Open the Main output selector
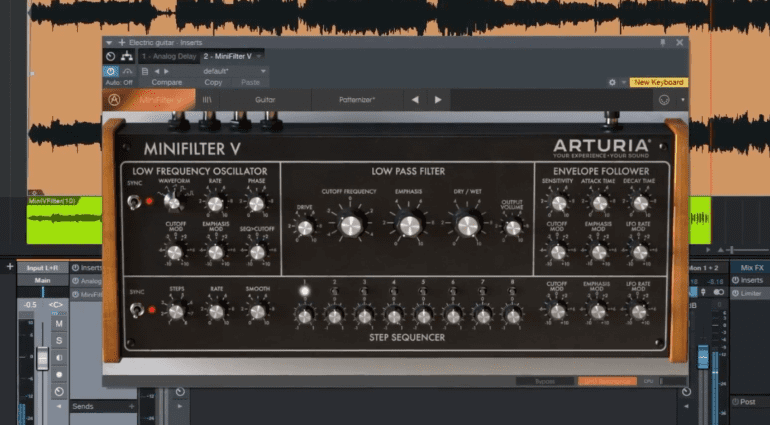 click(43, 281)
